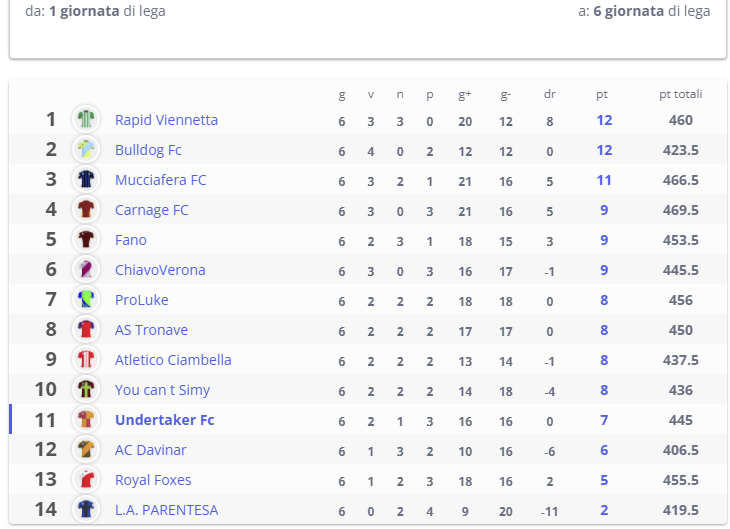Click Rapid Viennetta's 12 points value
Image resolution: width=730 pixels, height=529 pixels.
coord(604,120)
